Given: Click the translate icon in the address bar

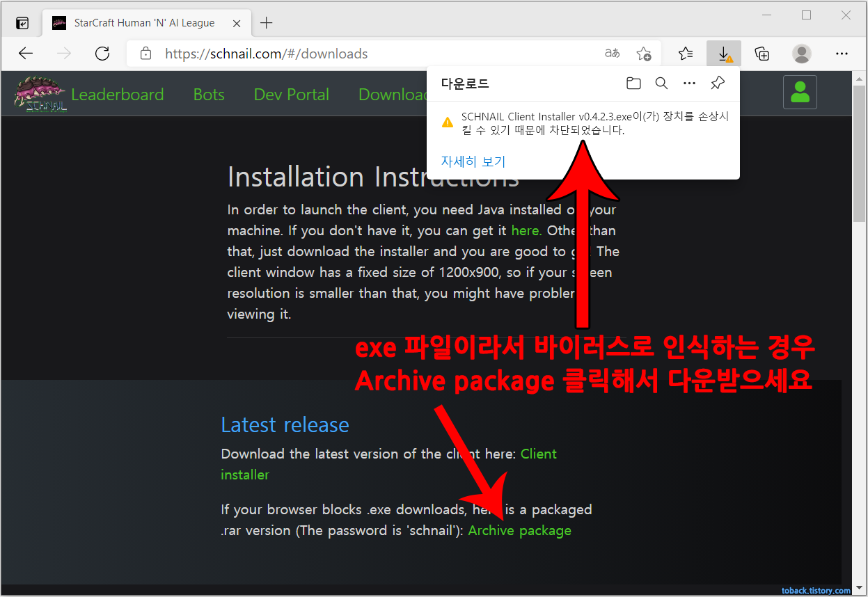Looking at the screenshot, I should pyautogui.click(x=612, y=54).
